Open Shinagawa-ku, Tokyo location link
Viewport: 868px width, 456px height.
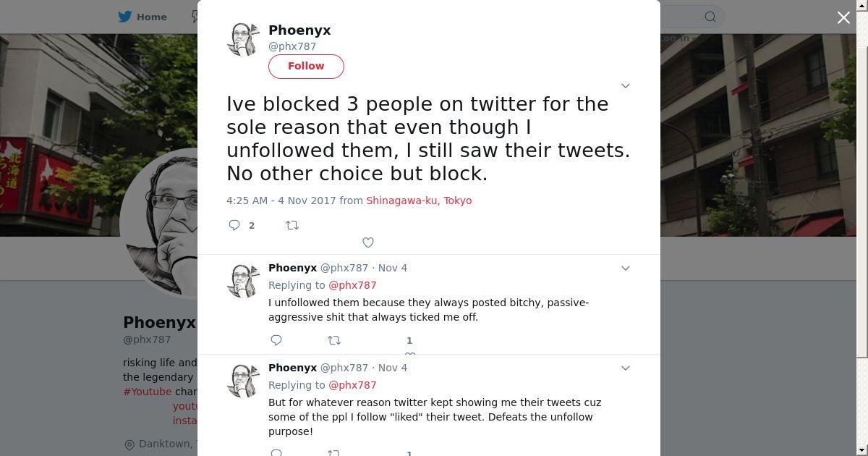419,200
